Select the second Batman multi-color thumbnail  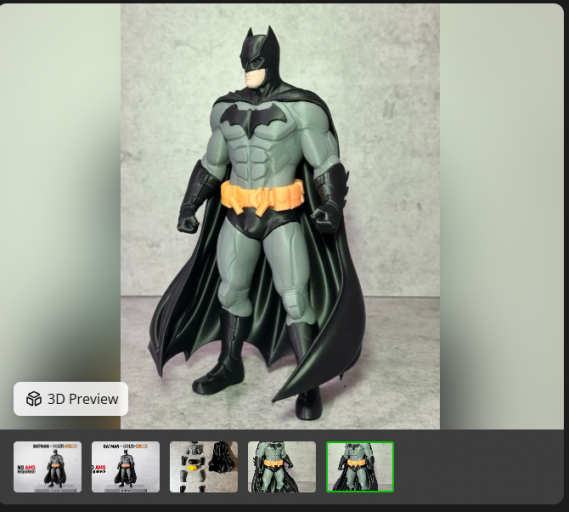point(126,467)
